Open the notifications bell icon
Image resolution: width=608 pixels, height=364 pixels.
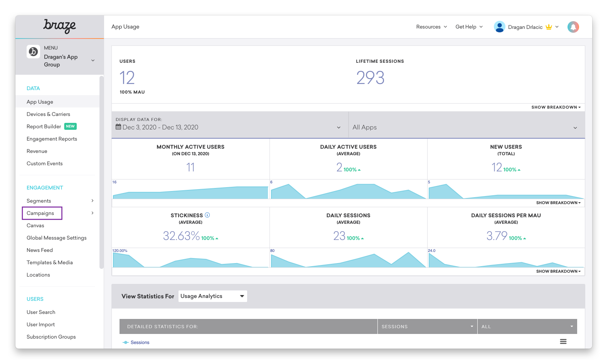(573, 27)
